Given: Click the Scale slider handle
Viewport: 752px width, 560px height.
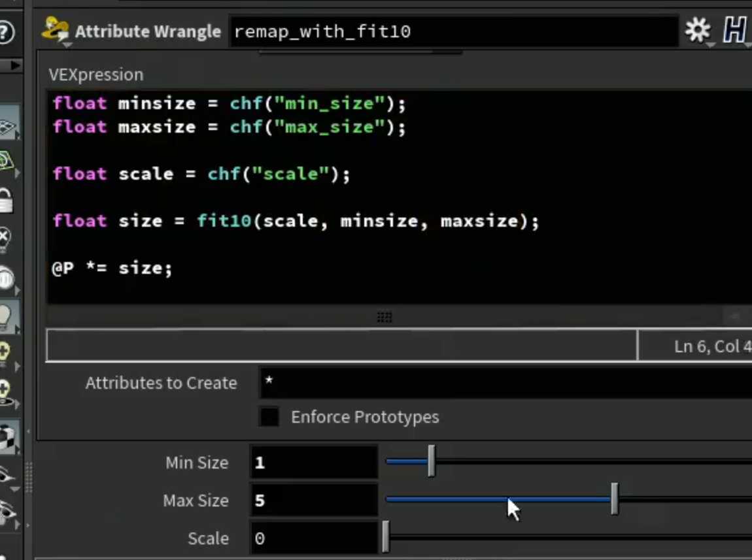Looking at the screenshot, I should 386,537.
